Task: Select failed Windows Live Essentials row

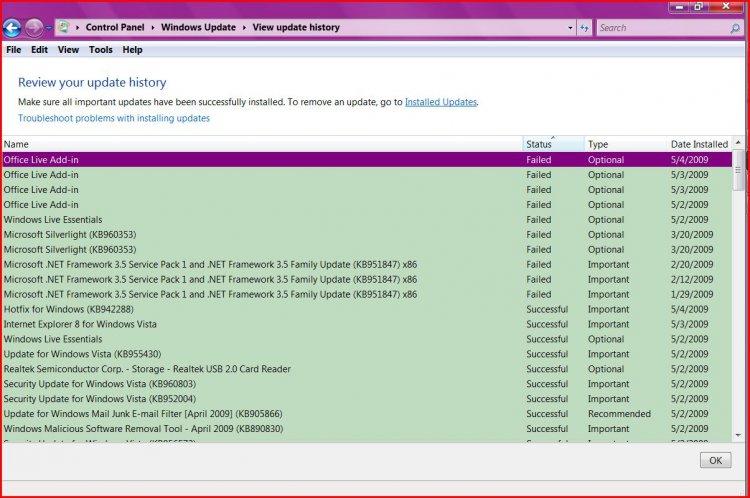Action: (x=367, y=220)
